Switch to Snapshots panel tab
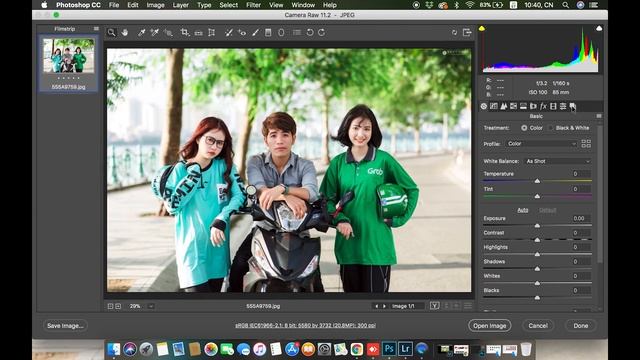The width and height of the screenshot is (640, 360). click(573, 106)
